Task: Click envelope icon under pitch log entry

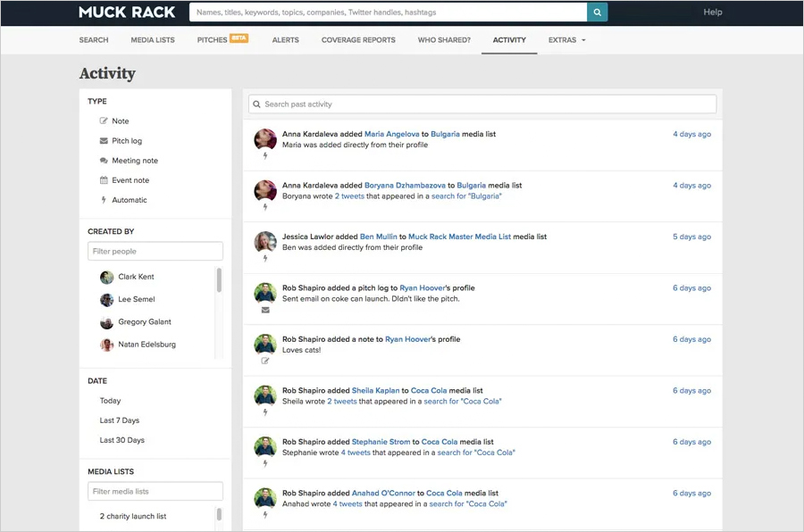Action: pyautogui.click(x=265, y=310)
